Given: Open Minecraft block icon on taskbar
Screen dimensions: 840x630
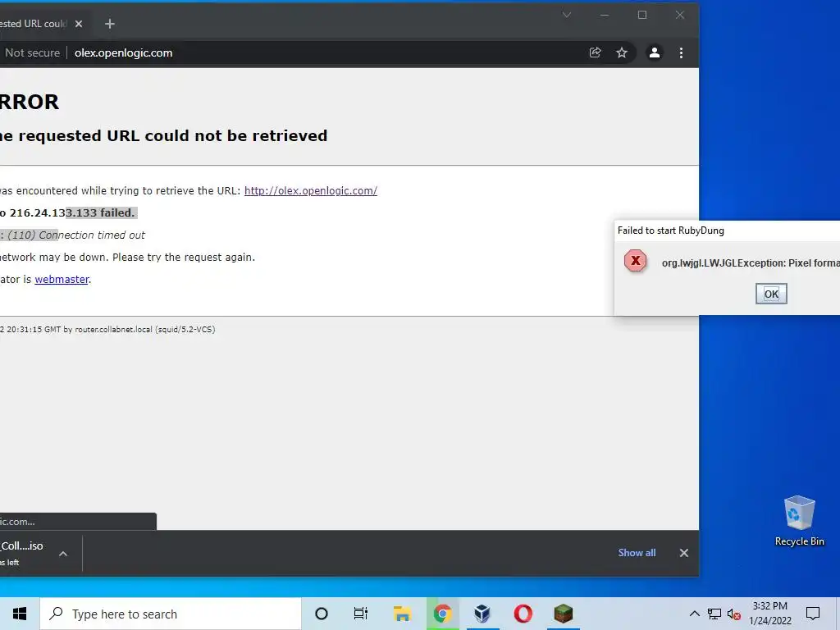Looking at the screenshot, I should [x=563, y=614].
